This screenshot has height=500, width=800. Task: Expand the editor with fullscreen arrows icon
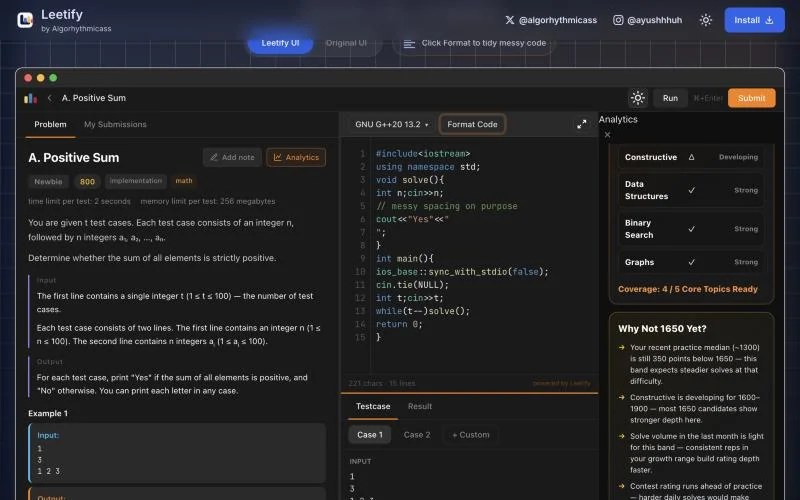click(x=582, y=124)
